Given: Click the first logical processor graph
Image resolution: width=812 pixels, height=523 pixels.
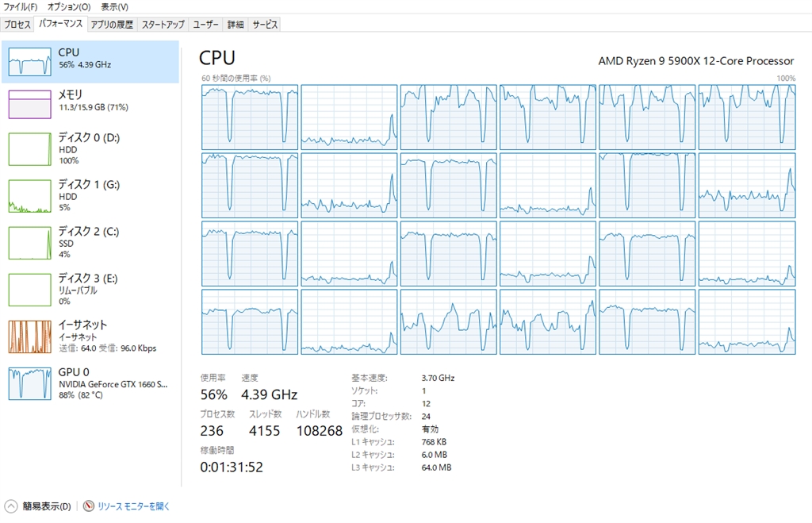Looking at the screenshot, I should [250, 117].
